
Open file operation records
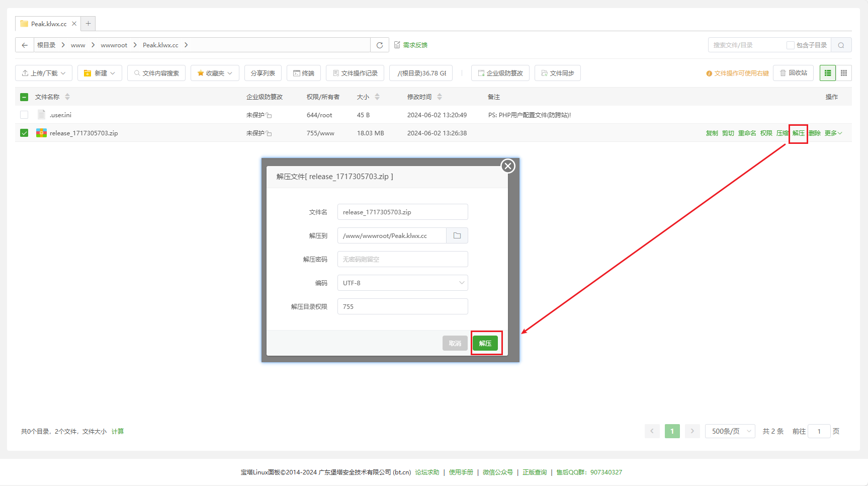coord(355,73)
